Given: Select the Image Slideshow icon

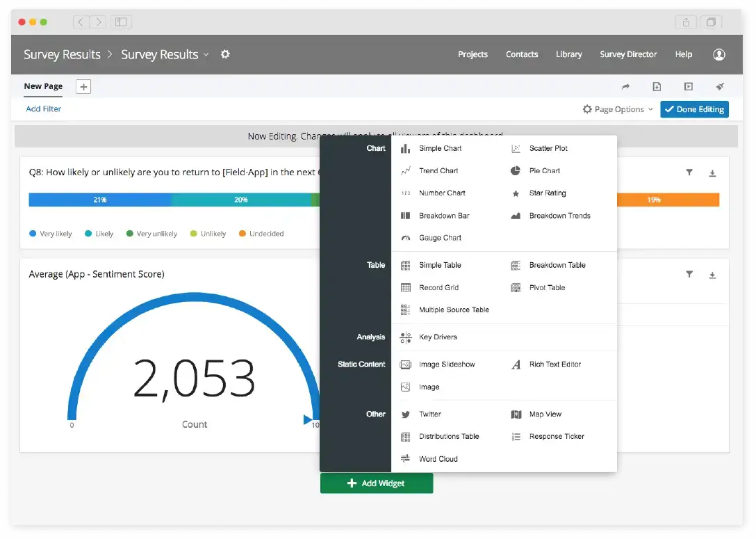Looking at the screenshot, I should pos(406,365).
